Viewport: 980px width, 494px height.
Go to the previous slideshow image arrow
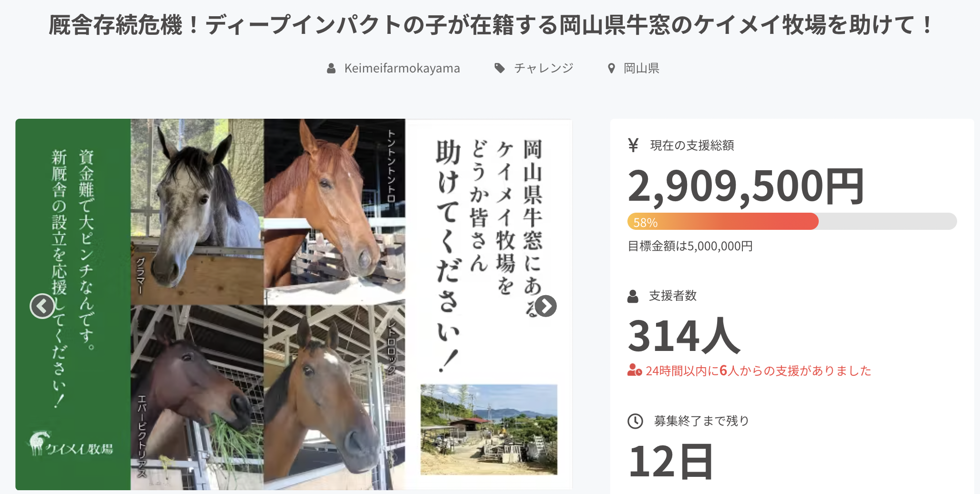(42, 306)
